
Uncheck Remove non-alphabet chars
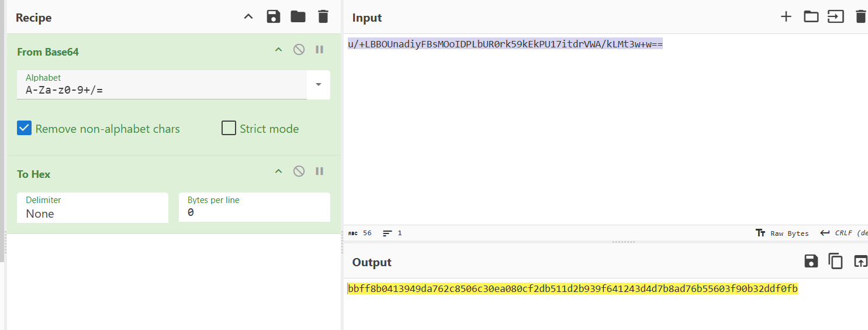click(x=24, y=129)
